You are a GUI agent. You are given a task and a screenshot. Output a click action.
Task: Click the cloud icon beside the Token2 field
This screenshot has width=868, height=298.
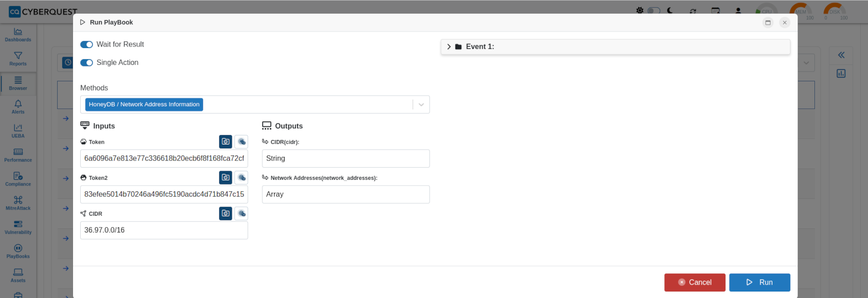pos(242,177)
